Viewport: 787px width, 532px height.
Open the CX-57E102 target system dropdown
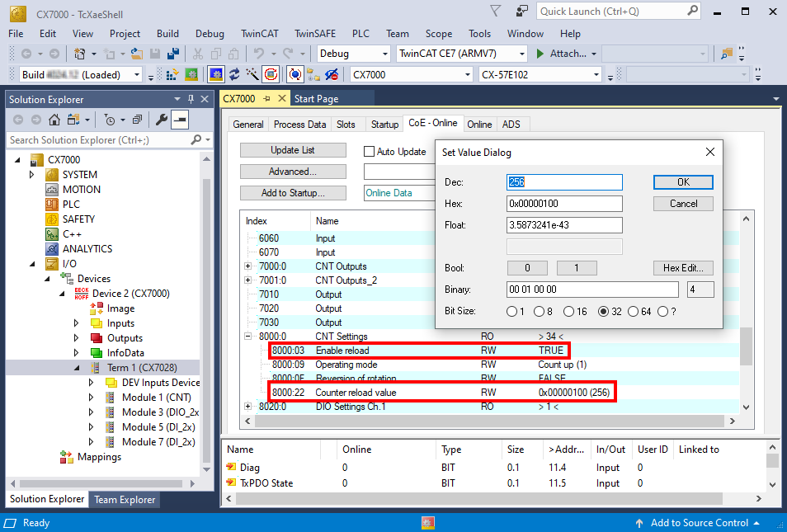pyautogui.click(x=596, y=75)
